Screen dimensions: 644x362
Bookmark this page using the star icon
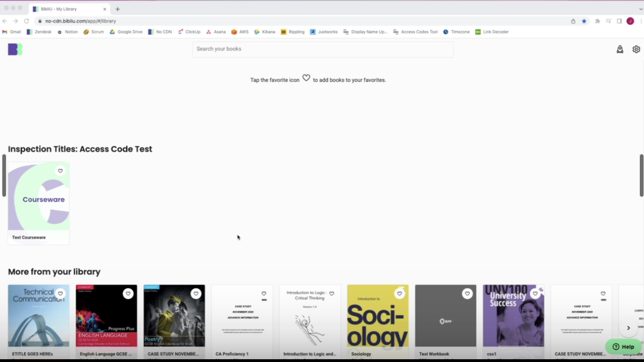coord(585,21)
